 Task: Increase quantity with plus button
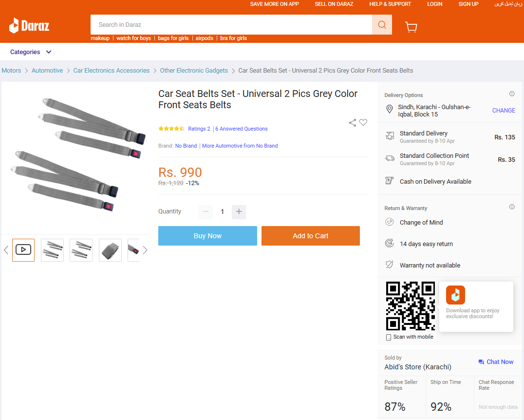[x=239, y=211]
